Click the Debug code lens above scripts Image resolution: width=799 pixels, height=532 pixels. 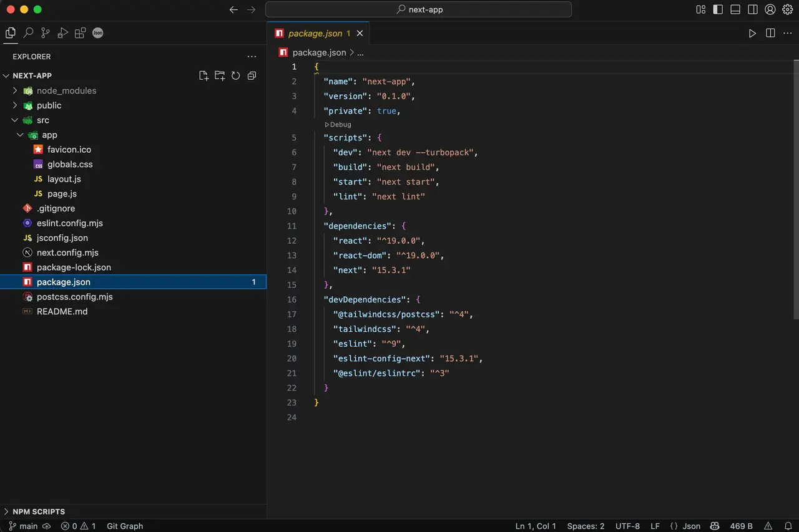pyautogui.click(x=338, y=125)
